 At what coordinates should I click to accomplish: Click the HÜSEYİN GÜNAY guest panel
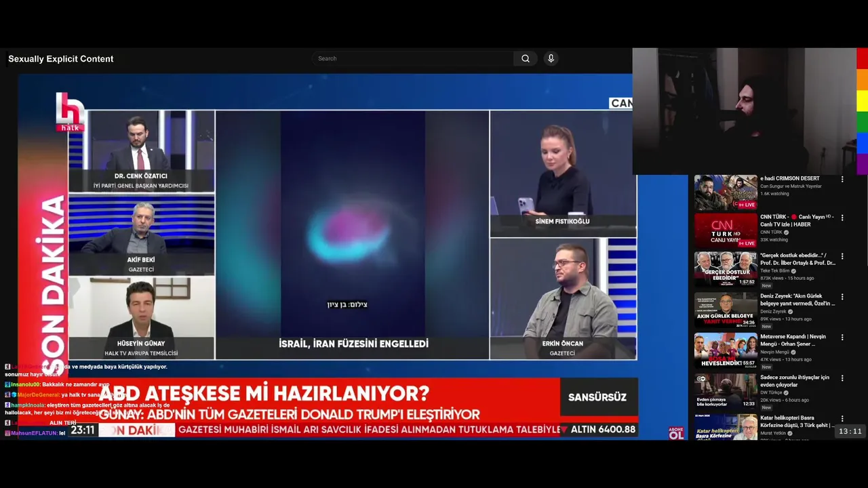(x=141, y=318)
